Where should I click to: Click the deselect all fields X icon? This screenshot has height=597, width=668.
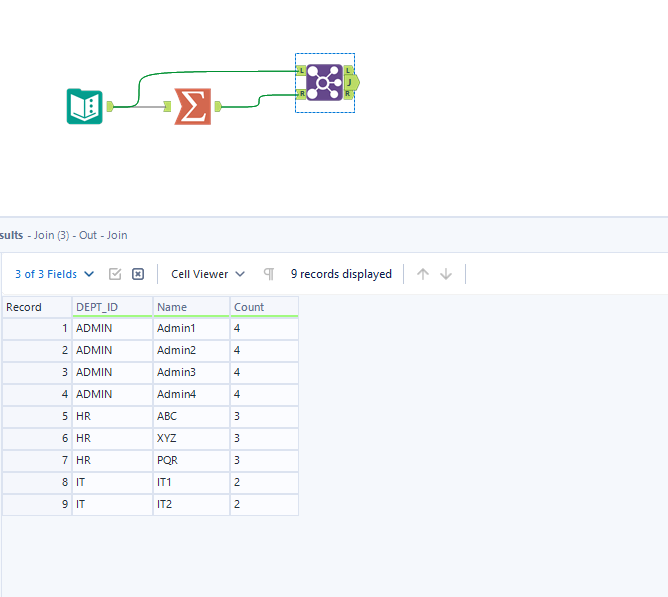tap(138, 274)
